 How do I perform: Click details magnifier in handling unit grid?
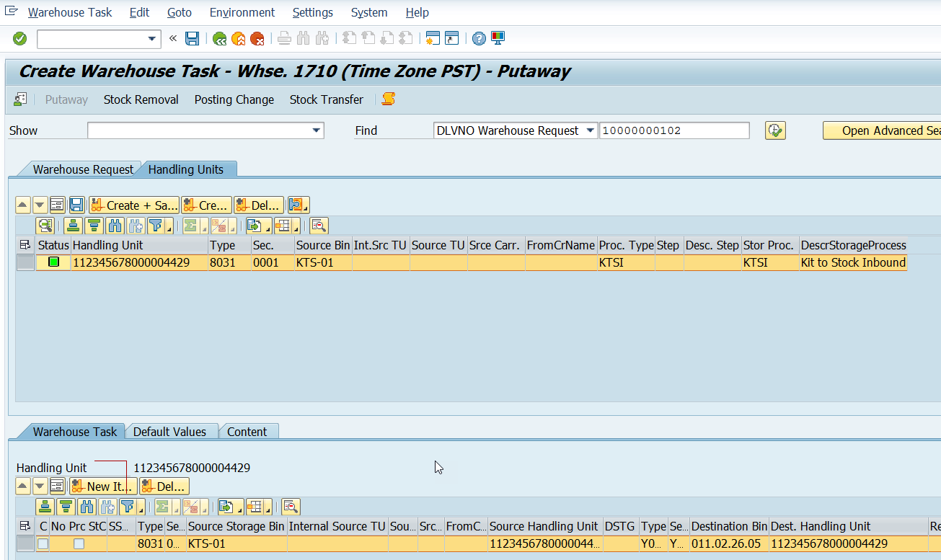click(45, 226)
